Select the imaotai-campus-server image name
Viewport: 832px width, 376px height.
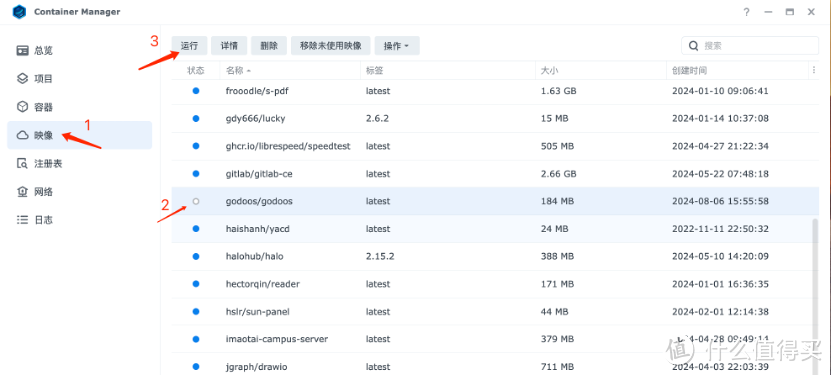coord(276,339)
